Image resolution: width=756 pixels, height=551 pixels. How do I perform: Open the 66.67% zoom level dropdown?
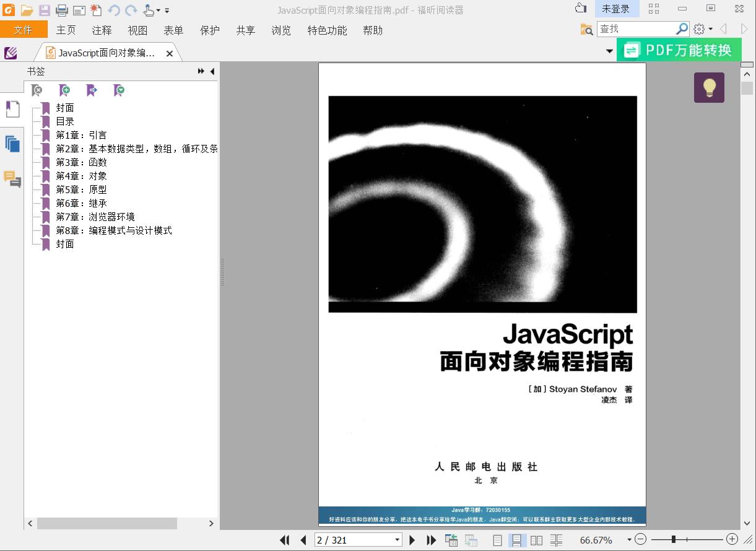click(x=629, y=540)
